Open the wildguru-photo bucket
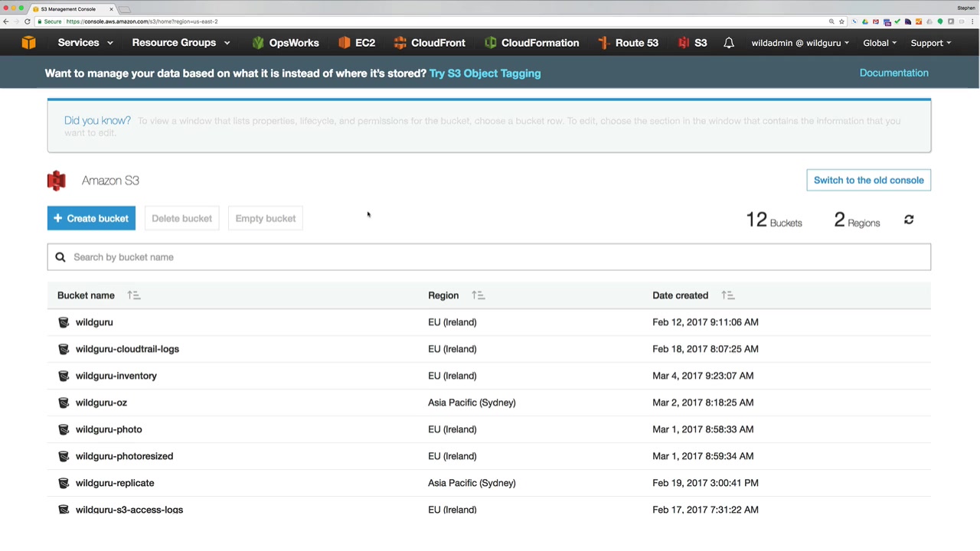980x551 pixels. pos(109,429)
